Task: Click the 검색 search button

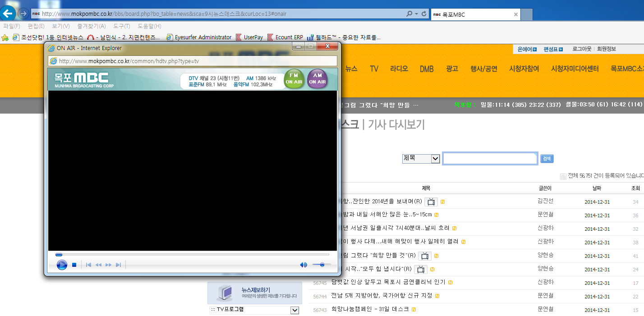Action: (547, 159)
